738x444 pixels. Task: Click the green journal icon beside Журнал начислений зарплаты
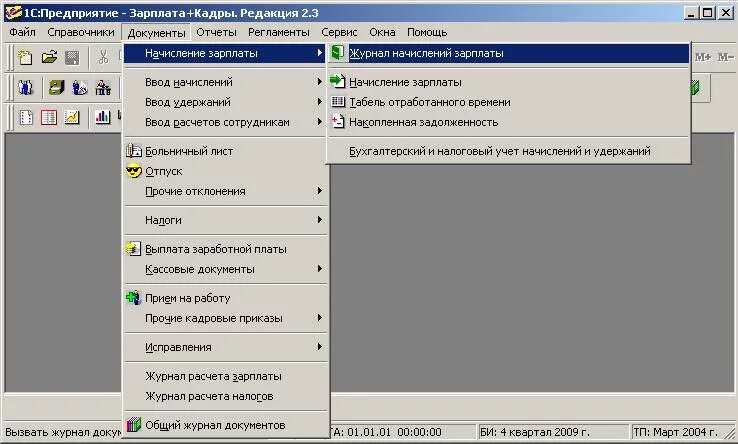tap(337, 53)
